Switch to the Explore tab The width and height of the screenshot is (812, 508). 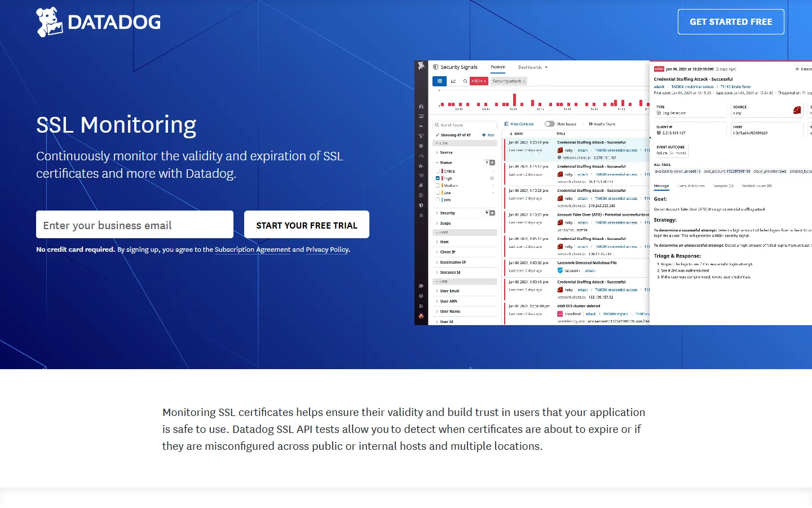coord(498,67)
